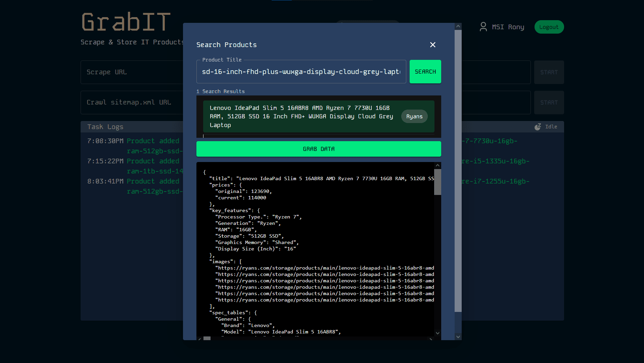Click the "title" line in JSON output
The height and width of the screenshot is (363, 644).
tap(322, 178)
